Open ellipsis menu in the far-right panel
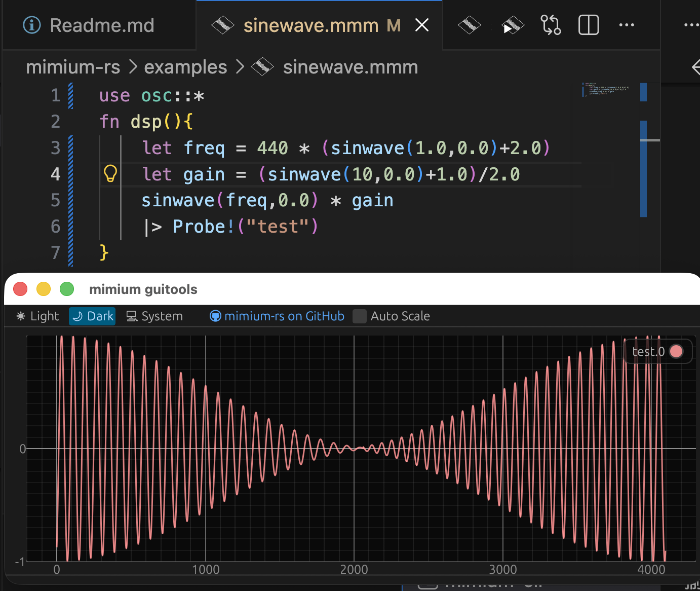 [691, 25]
